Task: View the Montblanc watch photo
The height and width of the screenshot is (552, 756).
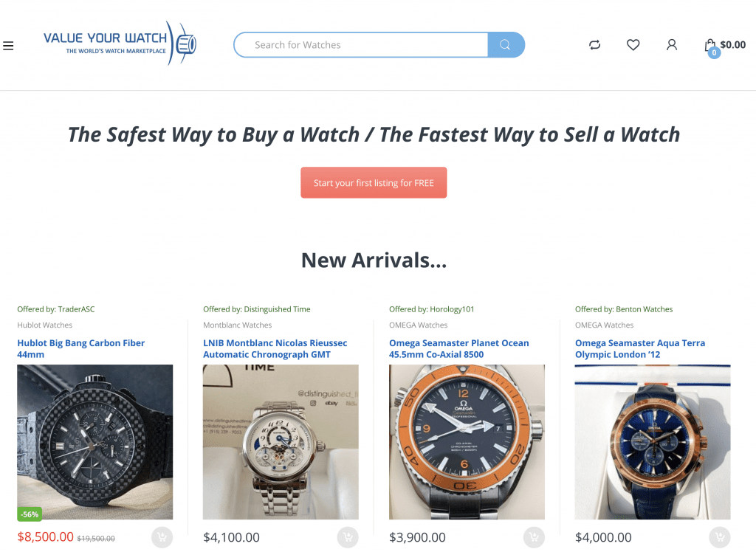Action: pos(281,442)
